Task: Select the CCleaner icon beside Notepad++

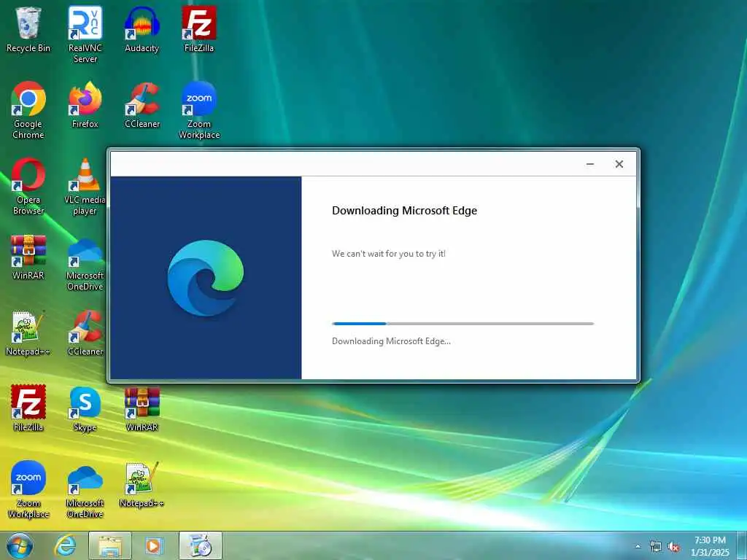Action: tap(85, 333)
